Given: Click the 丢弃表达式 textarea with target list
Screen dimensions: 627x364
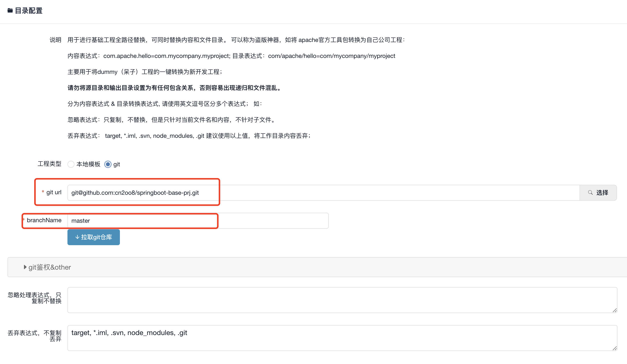Looking at the screenshot, I should pyautogui.click(x=342, y=338).
